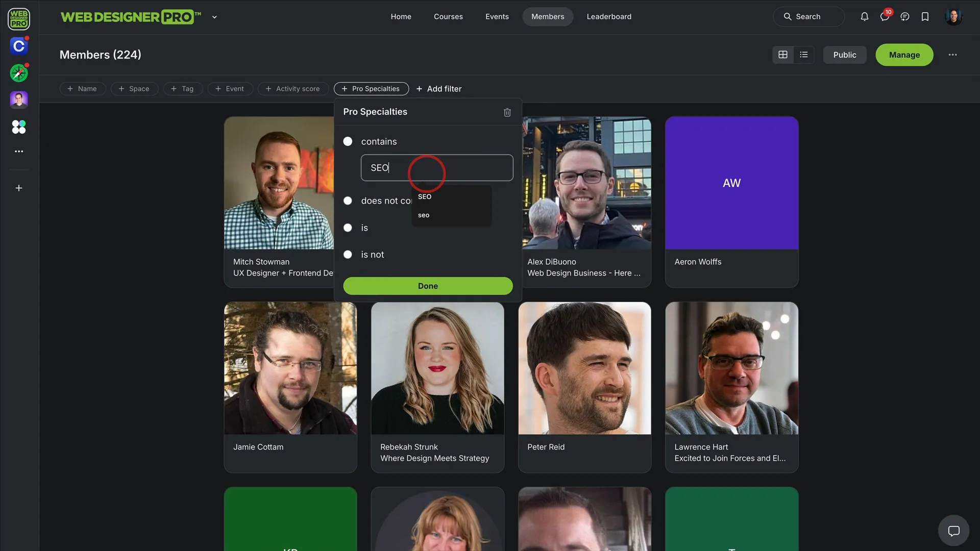
Task: Open notifications bell icon
Action: point(864,17)
